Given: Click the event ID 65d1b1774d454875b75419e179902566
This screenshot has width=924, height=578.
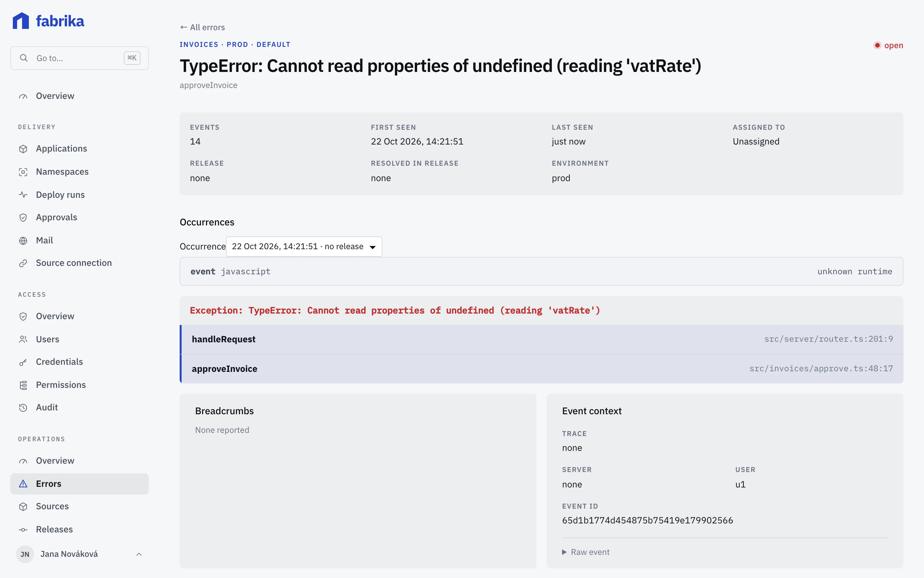Looking at the screenshot, I should [x=647, y=520].
